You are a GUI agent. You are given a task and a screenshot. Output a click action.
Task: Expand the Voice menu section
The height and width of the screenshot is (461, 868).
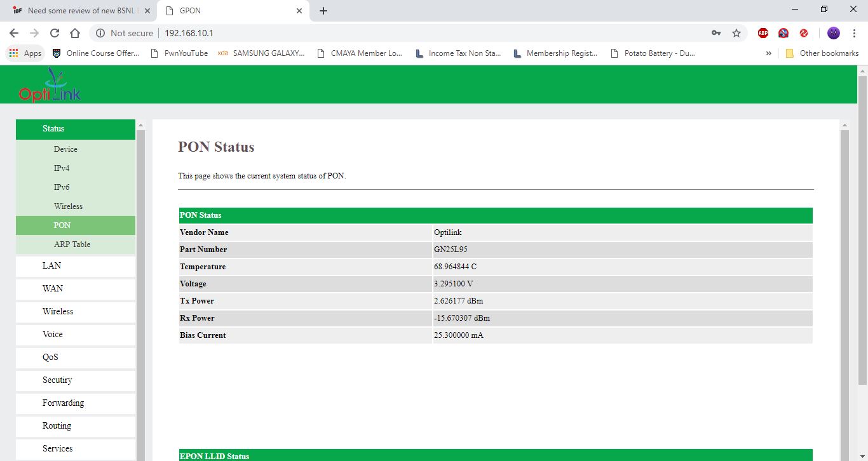coord(76,335)
